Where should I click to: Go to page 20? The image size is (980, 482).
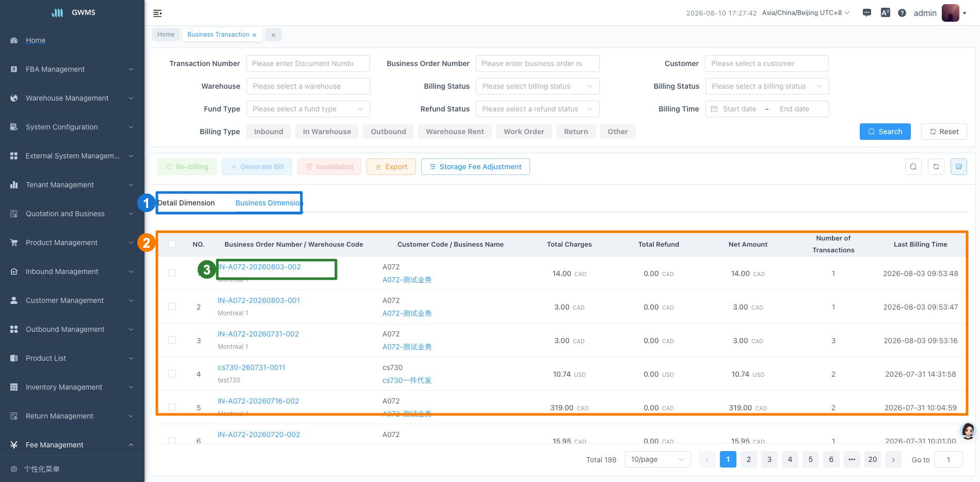pyautogui.click(x=873, y=459)
